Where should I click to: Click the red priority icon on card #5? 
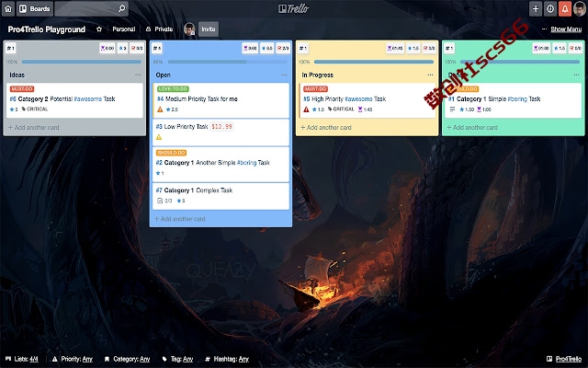tap(306, 109)
